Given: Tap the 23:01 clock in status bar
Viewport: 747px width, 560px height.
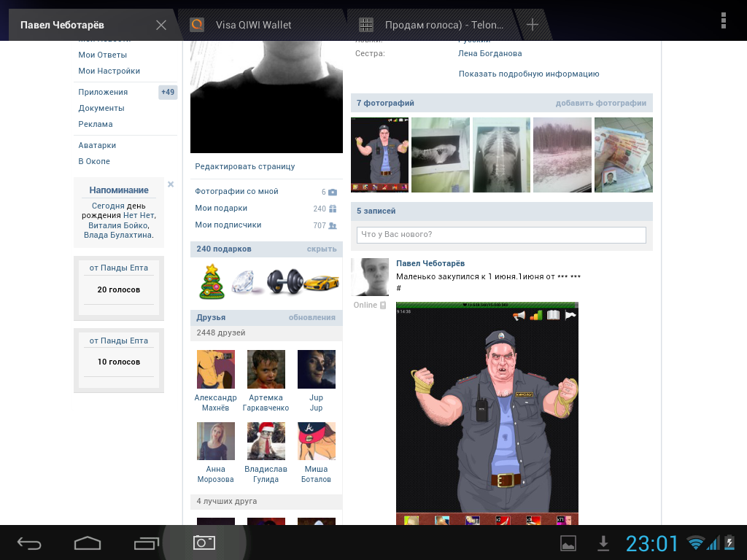Looking at the screenshot, I should point(651,543).
